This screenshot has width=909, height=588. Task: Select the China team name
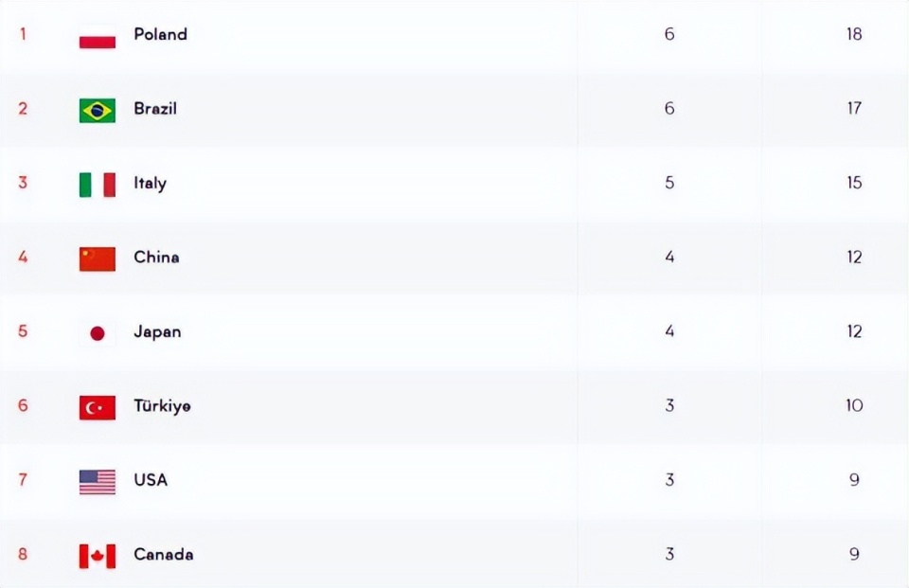point(156,257)
